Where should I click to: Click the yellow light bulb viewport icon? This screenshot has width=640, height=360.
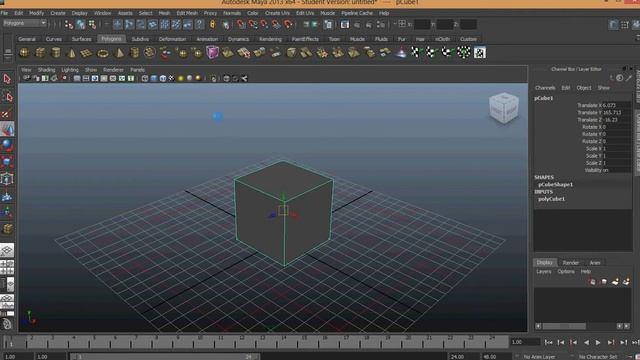(180, 78)
